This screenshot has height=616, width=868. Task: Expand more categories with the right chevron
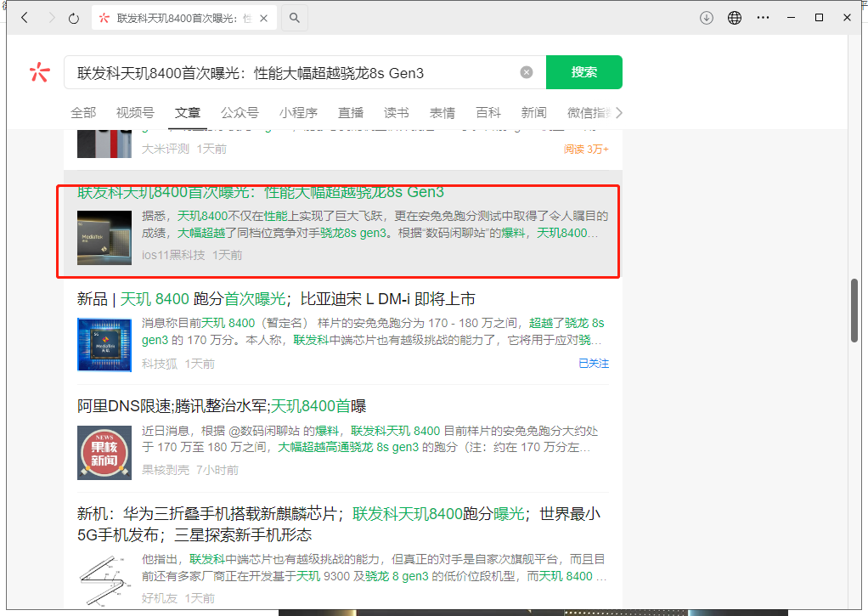pos(619,113)
